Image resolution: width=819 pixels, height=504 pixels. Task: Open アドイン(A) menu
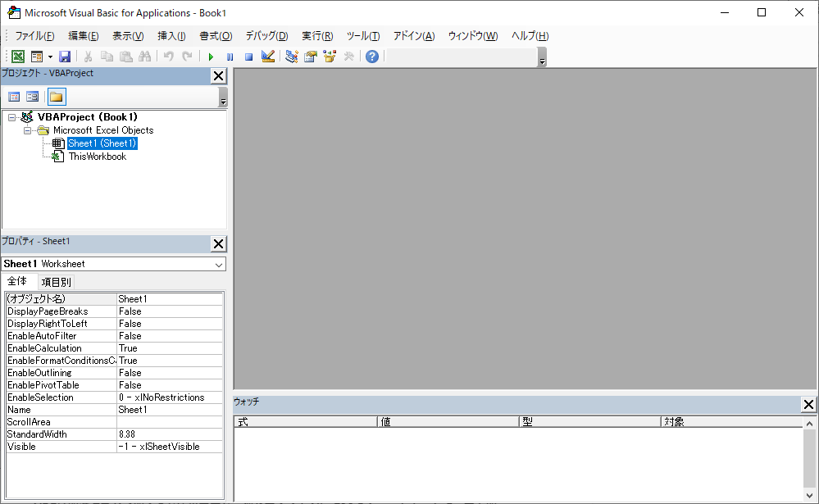pos(414,36)
